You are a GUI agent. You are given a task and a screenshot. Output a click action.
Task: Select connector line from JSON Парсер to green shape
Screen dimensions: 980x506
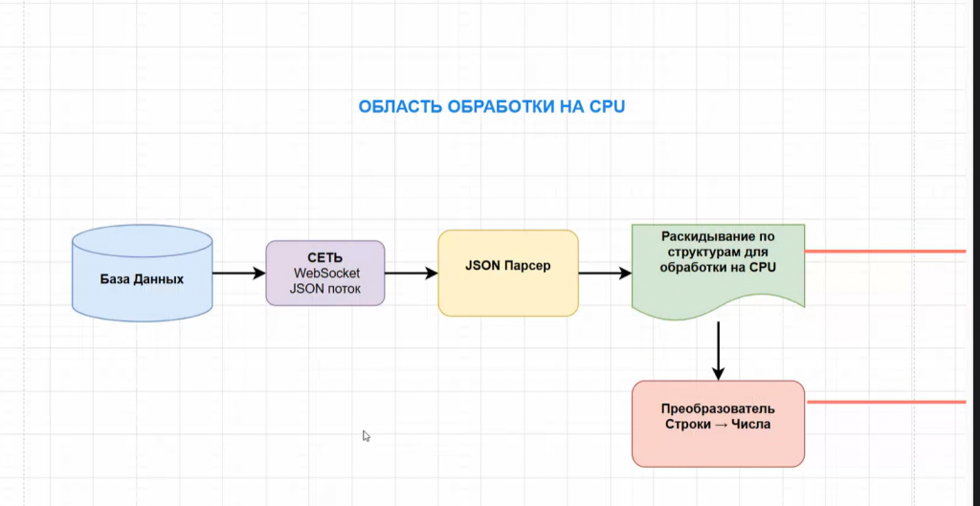click(x=600, y=274)
